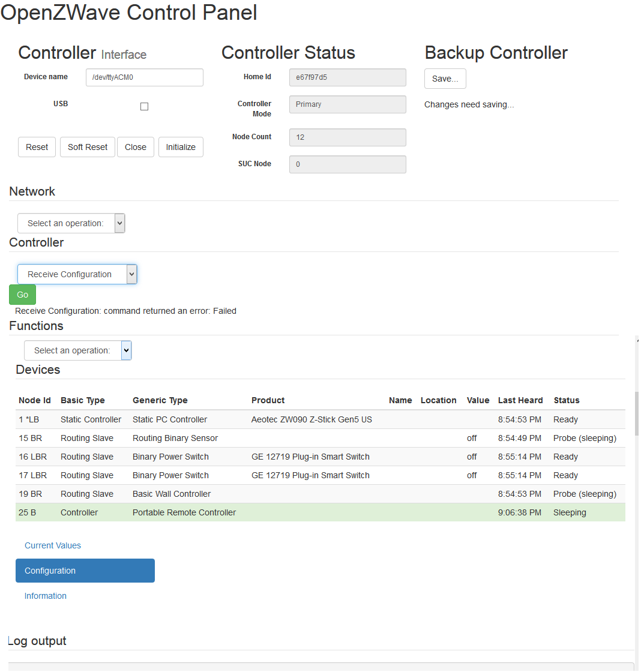The image size is (641, 672).
Task: Click the Device name input field
Action: (x=144, y=77)
